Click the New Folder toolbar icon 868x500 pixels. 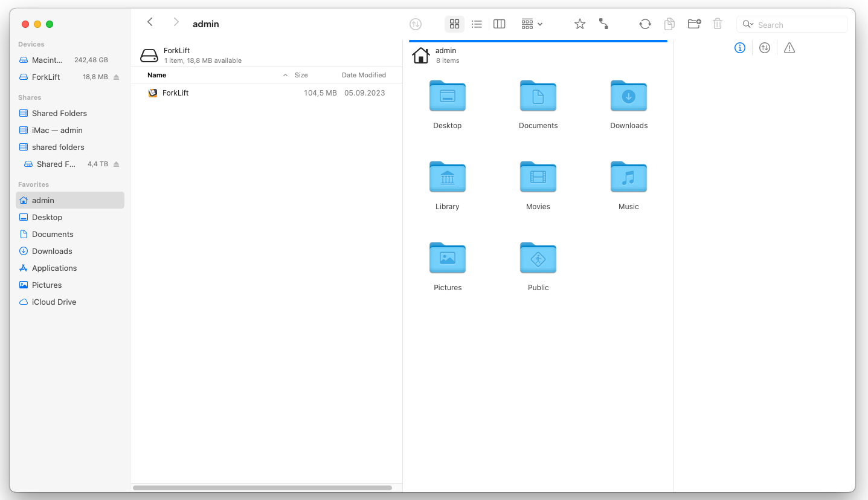point(694,24)
